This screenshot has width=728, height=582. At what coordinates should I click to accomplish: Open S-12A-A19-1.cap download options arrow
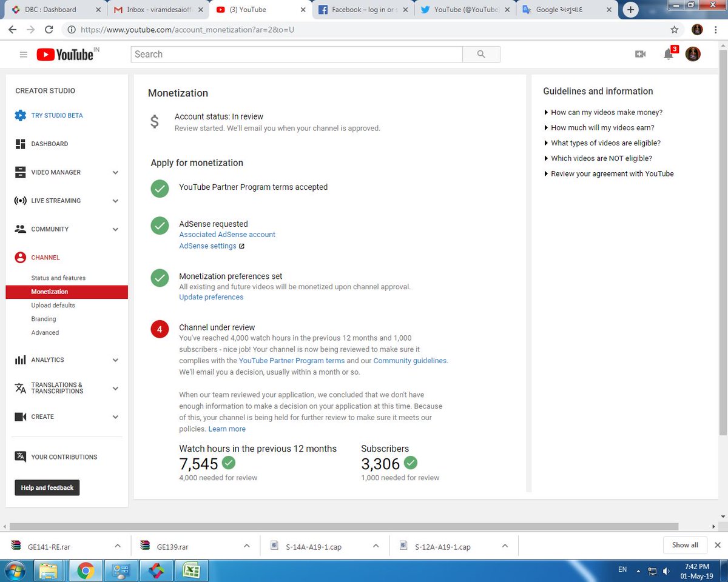coord(504,546)
